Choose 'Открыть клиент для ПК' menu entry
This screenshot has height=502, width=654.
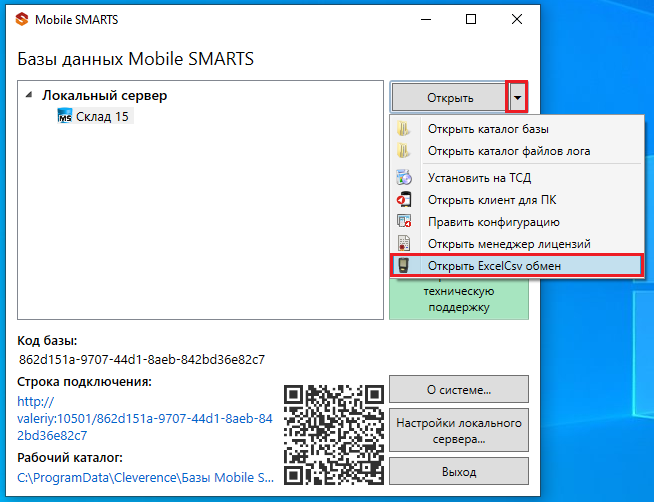tap(516, 200)
